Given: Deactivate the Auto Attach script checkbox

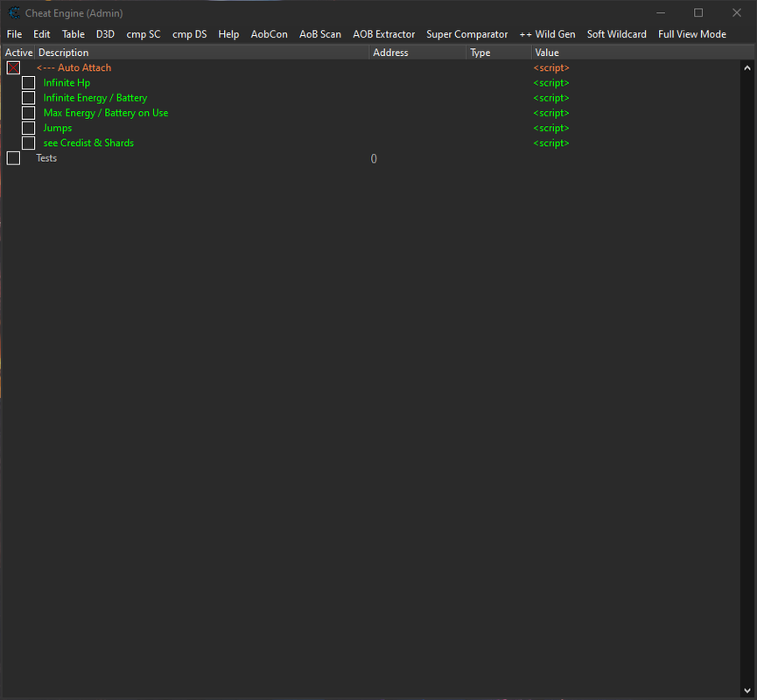Looking at the screenshot, I should pos(13,68).
